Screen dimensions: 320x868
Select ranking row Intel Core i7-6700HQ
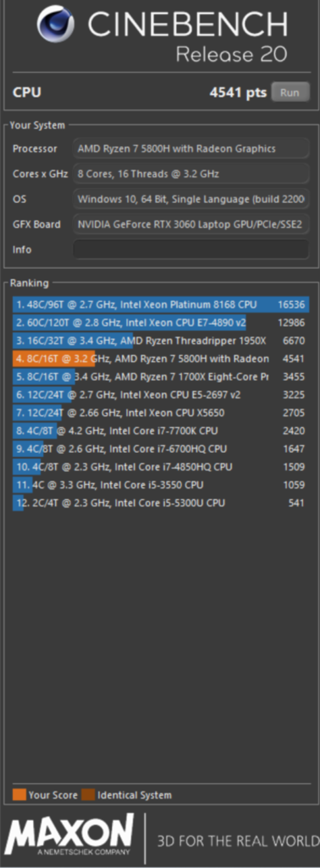[161, 449]
